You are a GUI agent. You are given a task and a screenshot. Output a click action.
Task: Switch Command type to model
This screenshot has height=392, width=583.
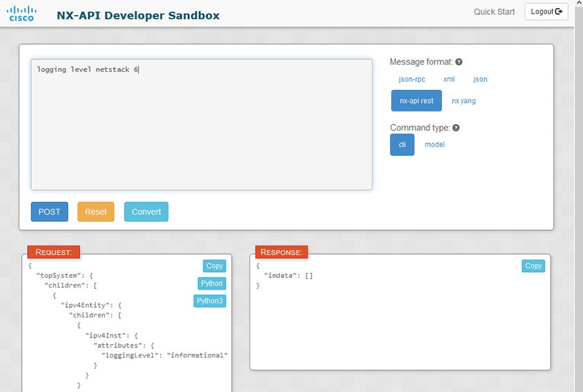[x=434, y=144]
